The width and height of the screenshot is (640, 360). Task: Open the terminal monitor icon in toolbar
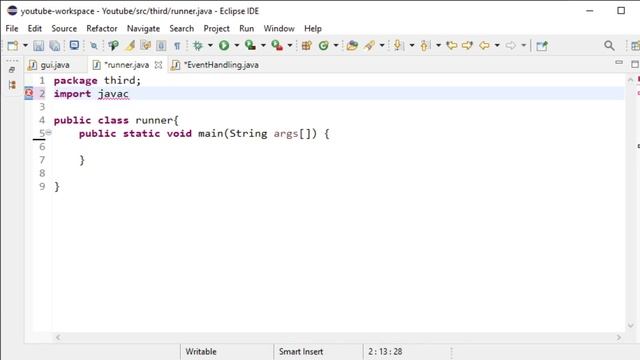(x=74, y=45)
